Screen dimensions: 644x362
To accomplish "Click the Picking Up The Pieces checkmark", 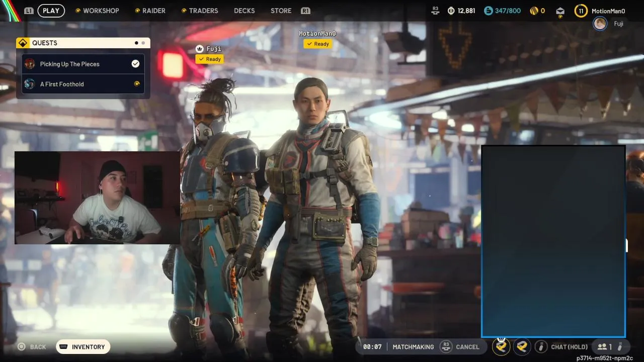I will pos(135,64).
